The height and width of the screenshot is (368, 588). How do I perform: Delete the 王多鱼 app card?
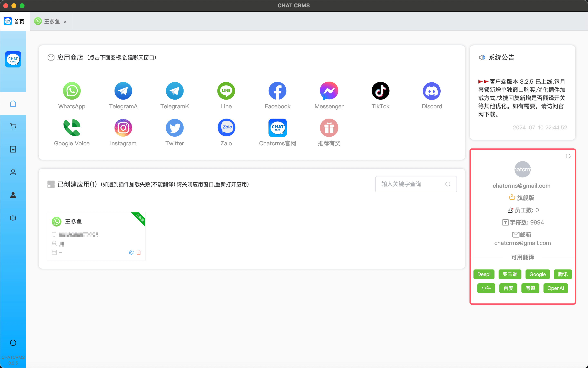click(139, 252)
